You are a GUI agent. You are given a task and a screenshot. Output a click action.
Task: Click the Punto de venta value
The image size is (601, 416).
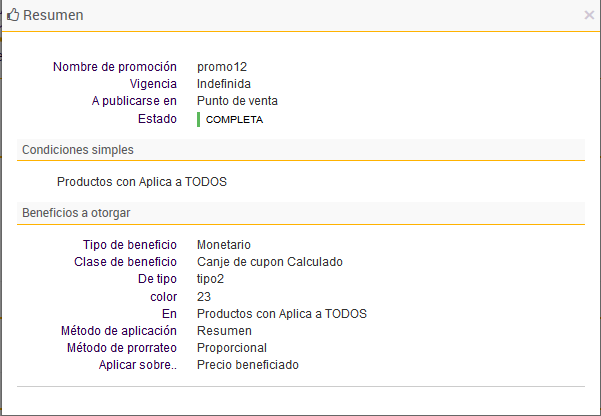(x=237, y=101)
